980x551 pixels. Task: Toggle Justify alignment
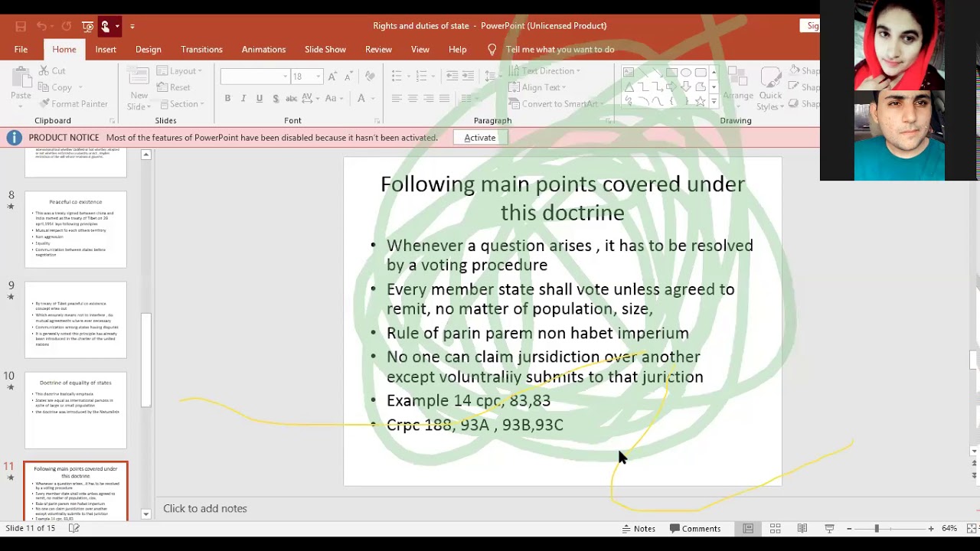click(444, 98)
